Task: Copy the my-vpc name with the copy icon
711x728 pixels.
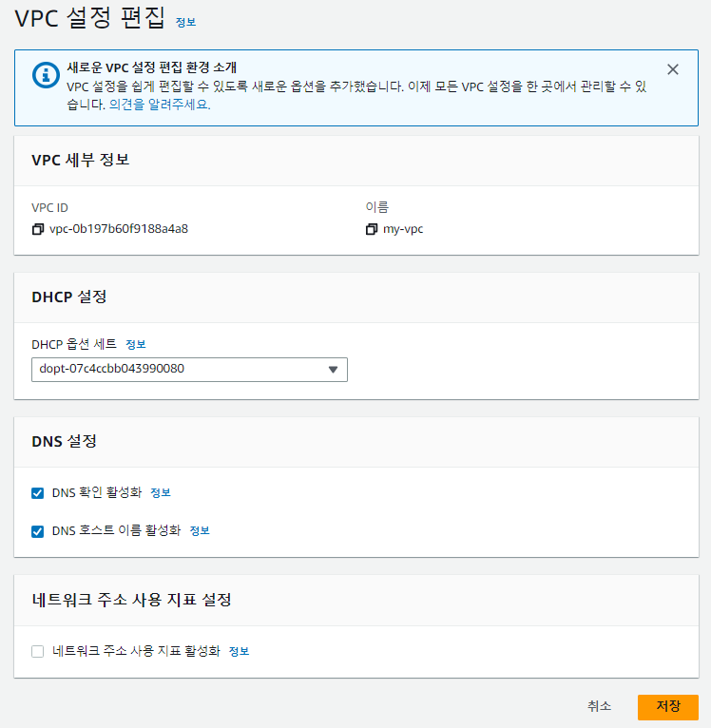Action: [372, 229]
